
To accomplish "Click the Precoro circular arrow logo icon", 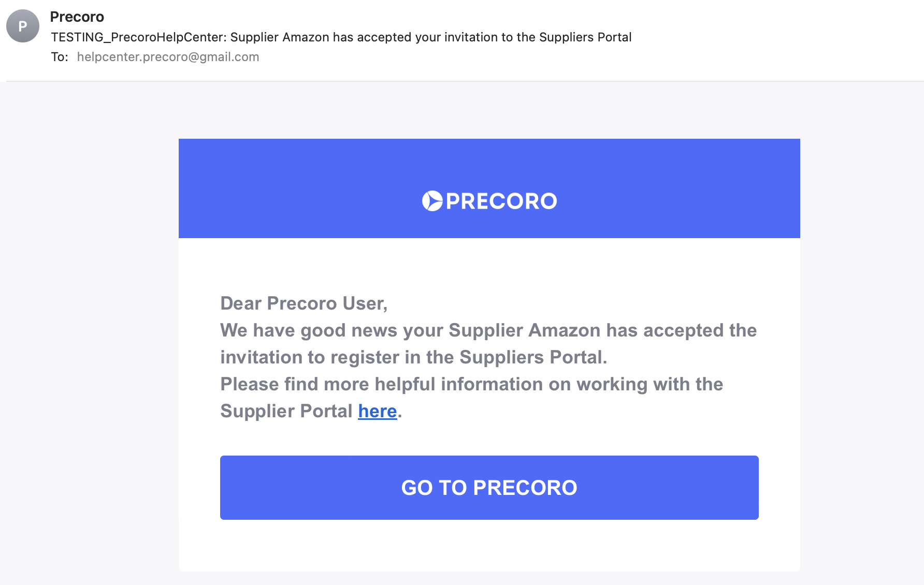I will [x=432, y=201].
